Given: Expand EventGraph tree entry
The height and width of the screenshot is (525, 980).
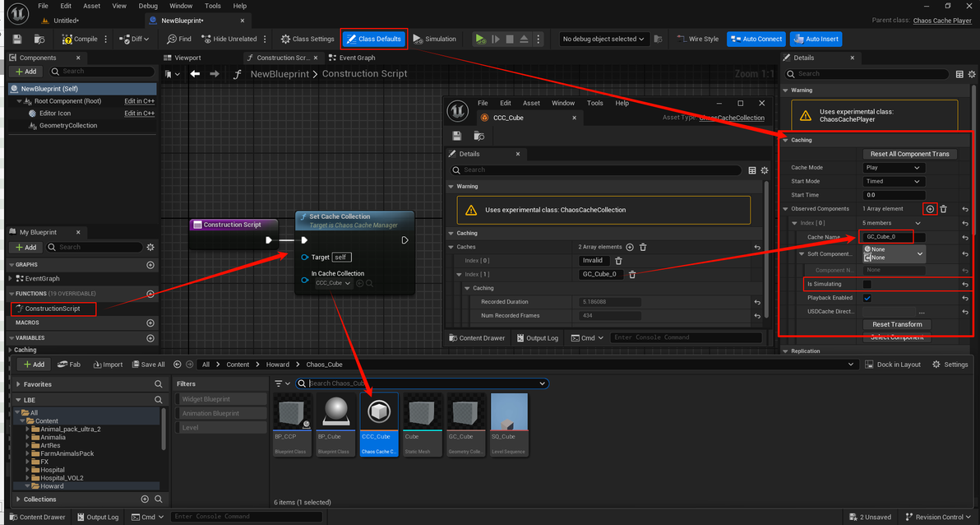Looking at the screenshot, I should pos(12,278).
